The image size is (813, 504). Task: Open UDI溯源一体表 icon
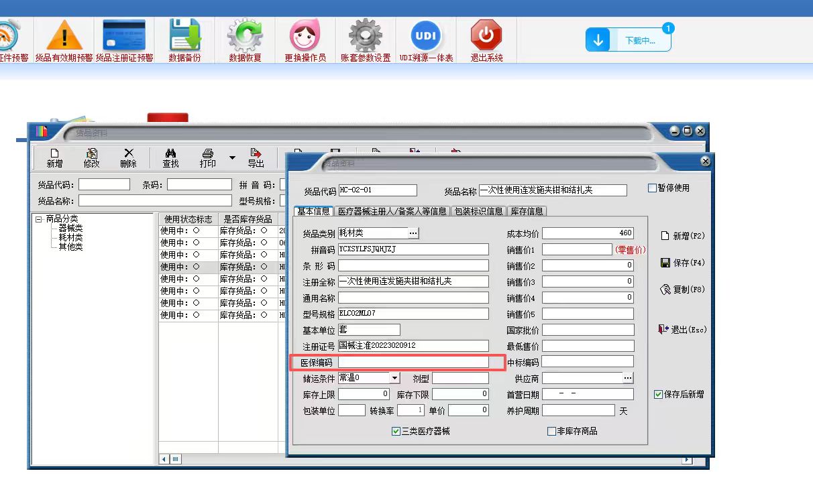(x=426, y=35)
